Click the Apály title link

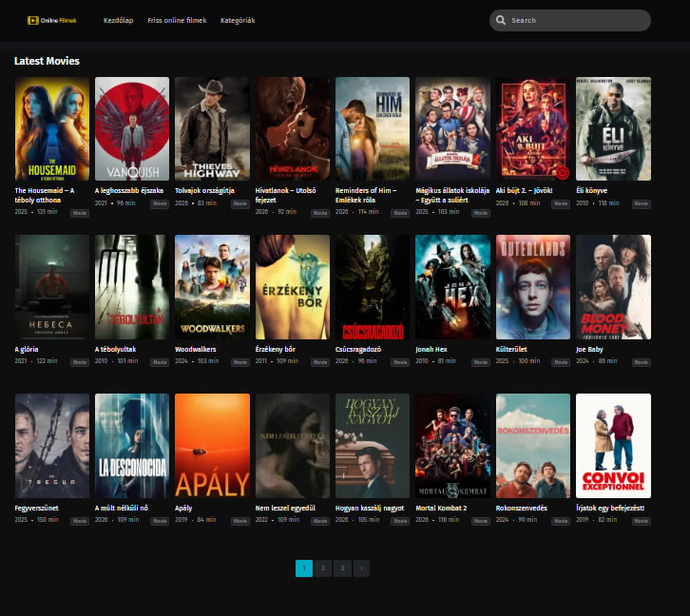click(183, 509)
